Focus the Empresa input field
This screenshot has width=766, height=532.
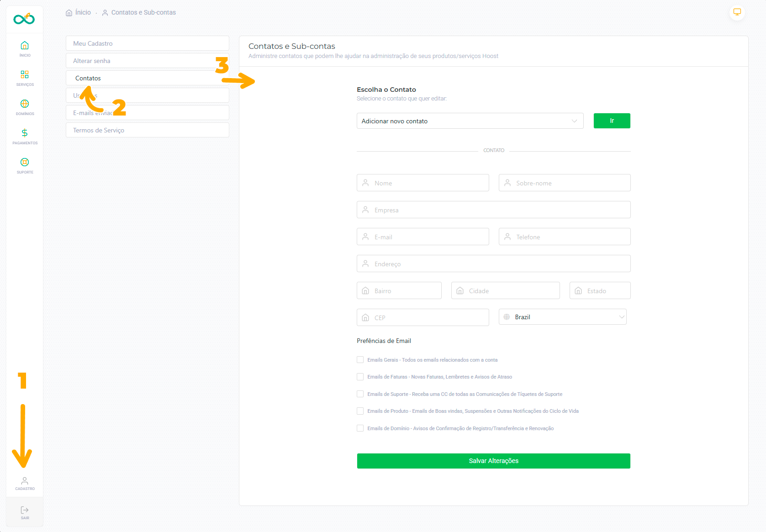click(493, 210)
